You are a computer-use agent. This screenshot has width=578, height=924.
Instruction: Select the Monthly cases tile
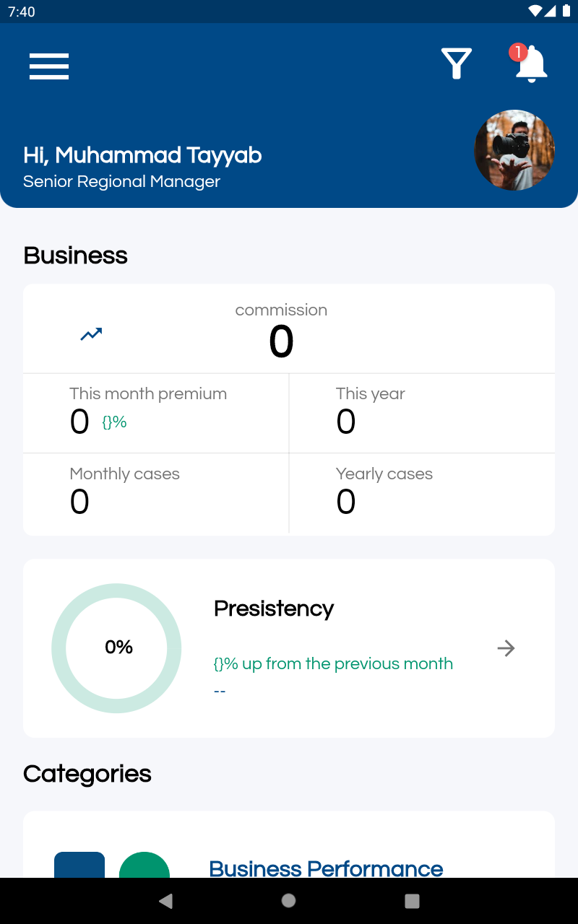click(156, 494)
